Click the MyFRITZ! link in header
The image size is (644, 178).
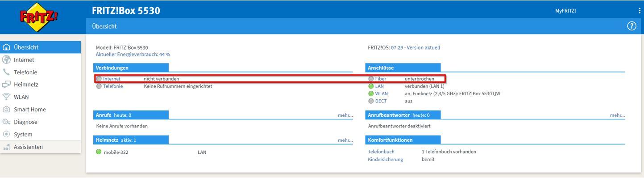565,11
